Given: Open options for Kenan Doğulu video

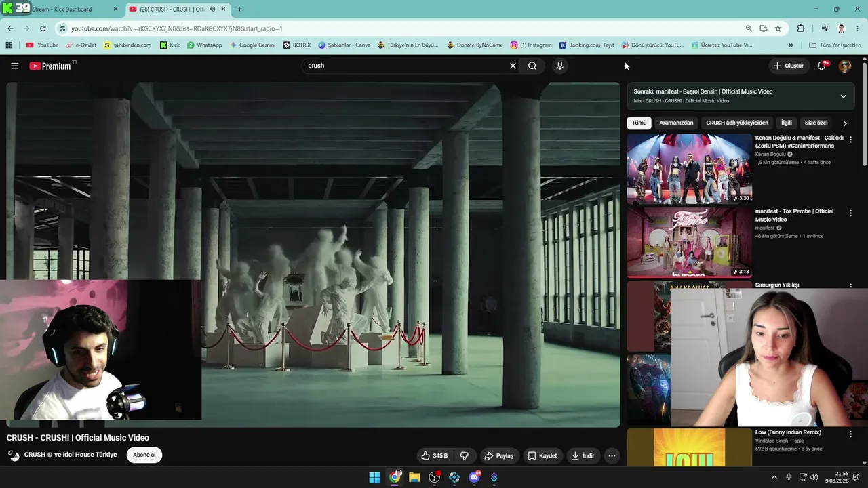Looking at the screenshot, I should pyautogui.click(x=850, y=139).
